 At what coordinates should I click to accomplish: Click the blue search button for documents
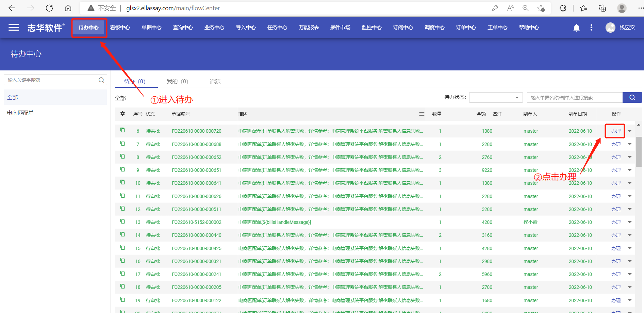[x=632, y=98]
